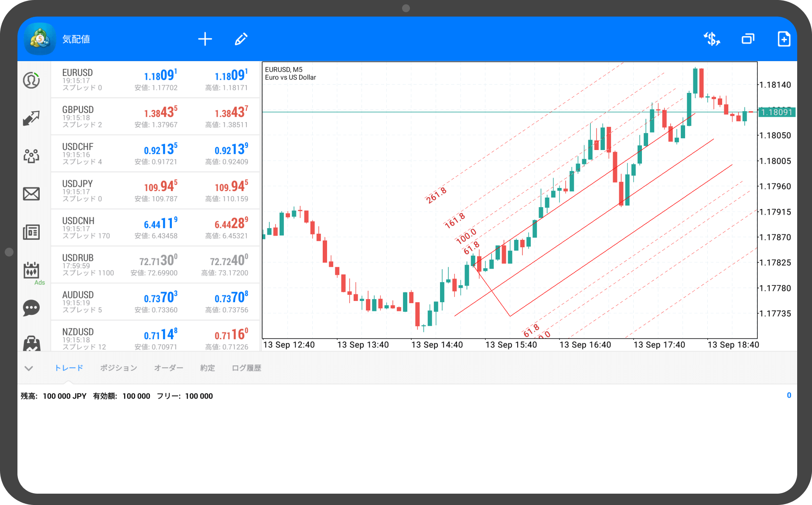Edit the quotes list with the pencil icon

pyautogui.click(x=241, y=39)
